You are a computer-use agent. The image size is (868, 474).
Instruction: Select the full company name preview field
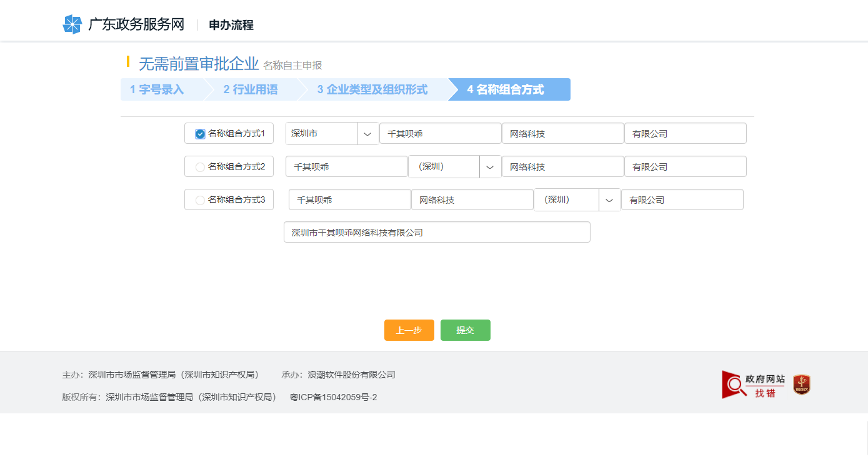(x=437, y=232)
